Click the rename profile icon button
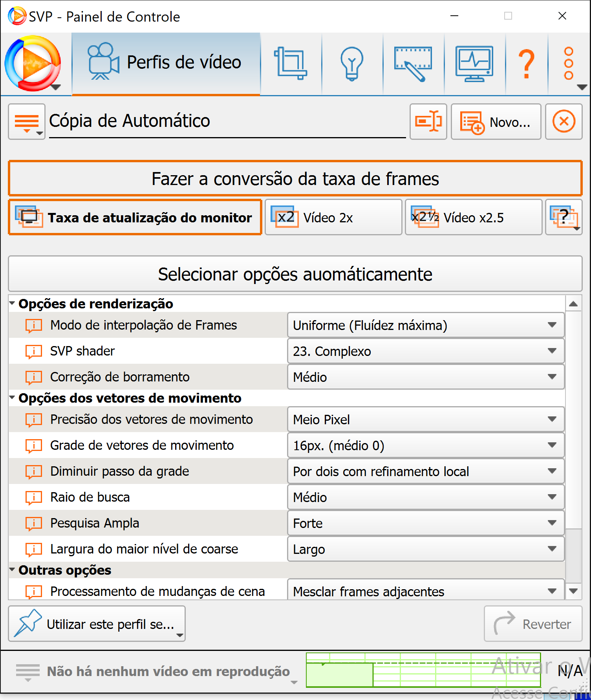This screenshot has height=700, width=591. [428, 121]
